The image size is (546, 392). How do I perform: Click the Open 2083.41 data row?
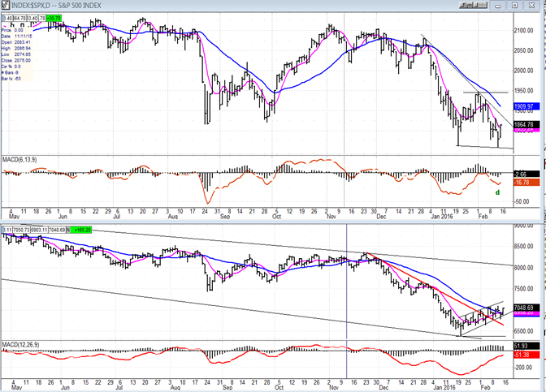click(16, 42)
